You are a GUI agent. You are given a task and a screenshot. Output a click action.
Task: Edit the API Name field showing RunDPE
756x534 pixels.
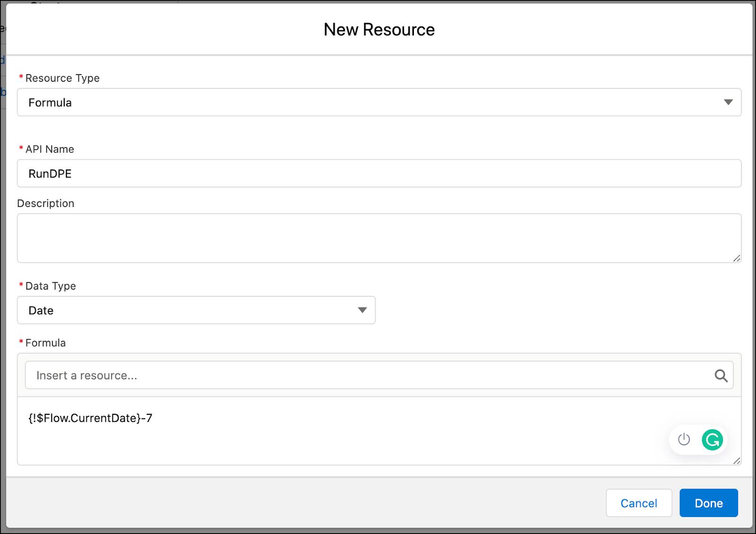pos(189,173)
